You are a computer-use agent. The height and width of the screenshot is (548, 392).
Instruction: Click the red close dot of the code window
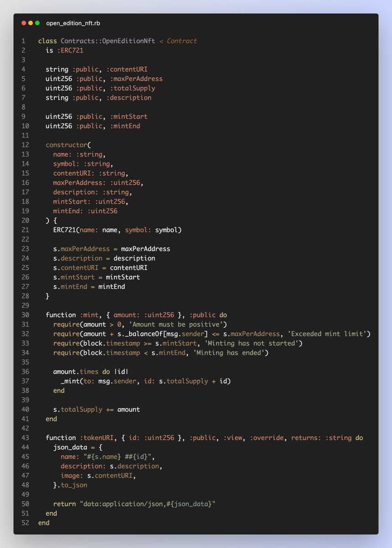24,23
